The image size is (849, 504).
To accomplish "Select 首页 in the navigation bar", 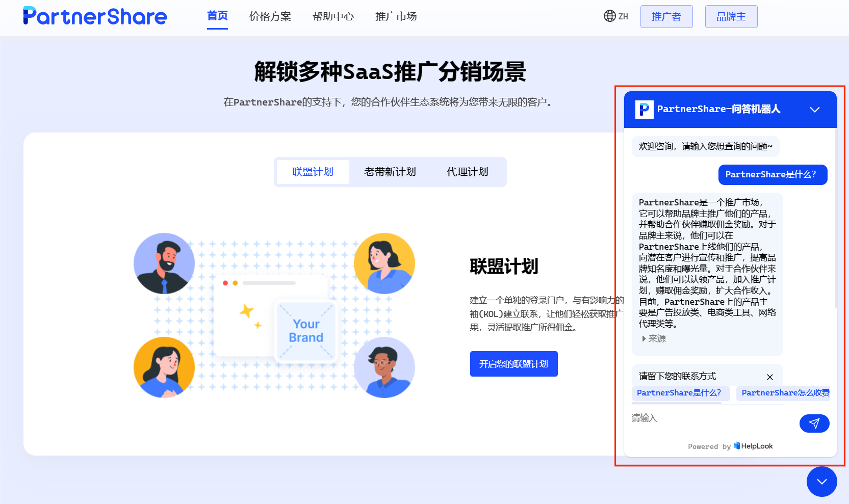I will click(217, 16).
